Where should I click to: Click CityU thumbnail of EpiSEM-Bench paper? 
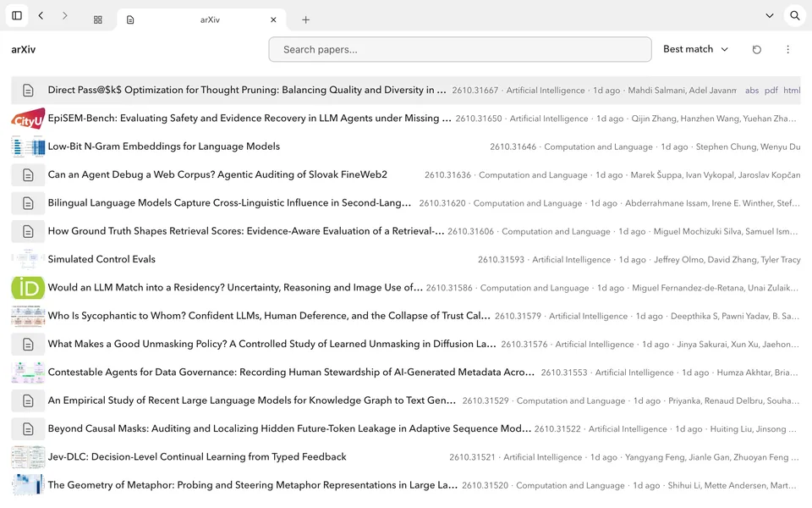tap(28, 119)
